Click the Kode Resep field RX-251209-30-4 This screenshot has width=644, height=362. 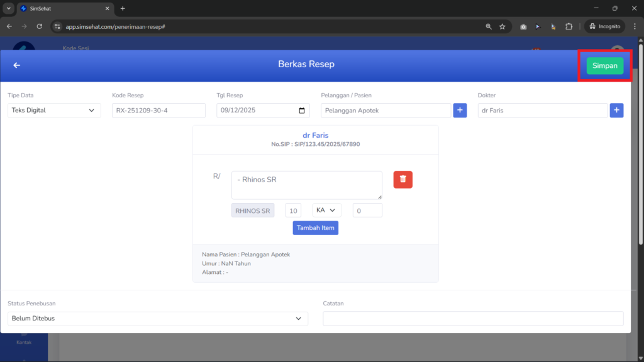coord(158,111)
